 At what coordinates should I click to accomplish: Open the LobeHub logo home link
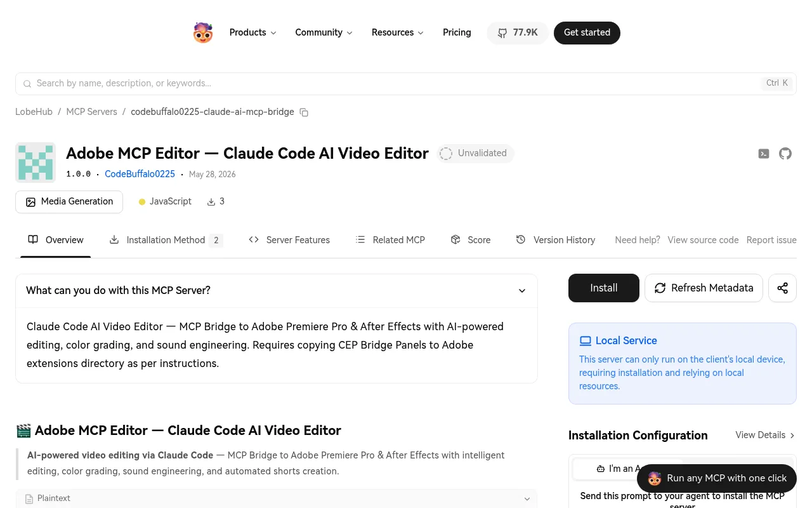(203, 32)
